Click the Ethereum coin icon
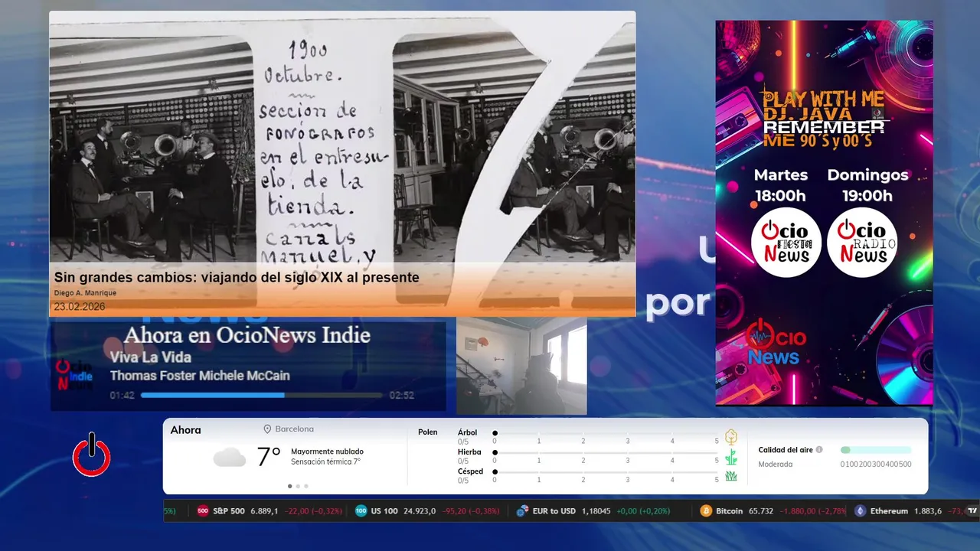Screen dimensions: 980x551 point(861,511)
